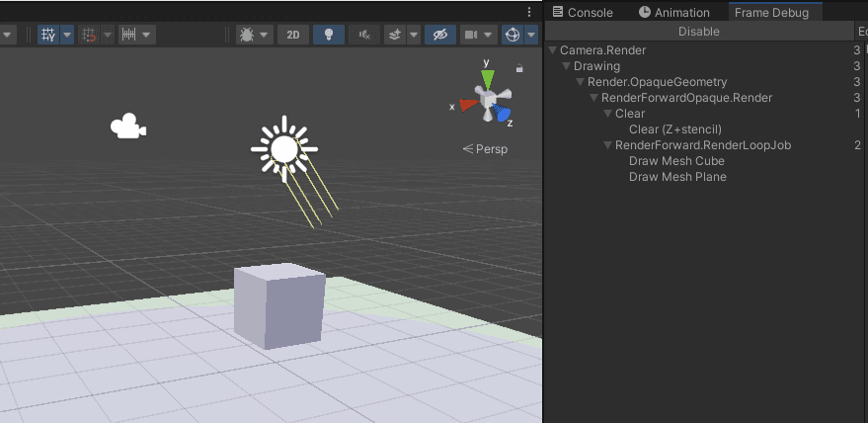Click the orientation gizmo center cube
The image size is (868, 423).
click(488, 99)
